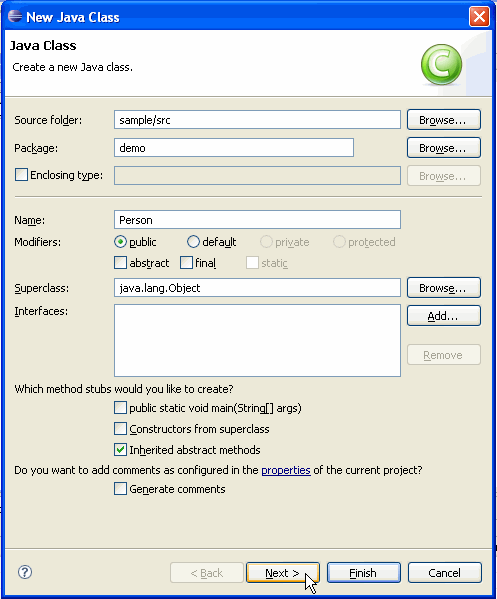Viewport: 497px width, 599px height.
Task: Uncheck Inherited abstract methods option
Action: click(120, 450)
